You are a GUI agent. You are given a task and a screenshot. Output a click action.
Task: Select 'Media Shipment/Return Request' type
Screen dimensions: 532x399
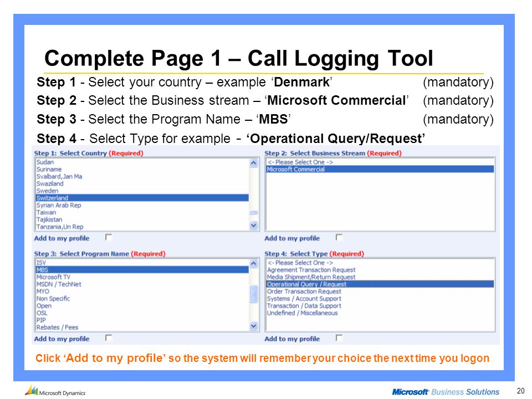[380, 277]
